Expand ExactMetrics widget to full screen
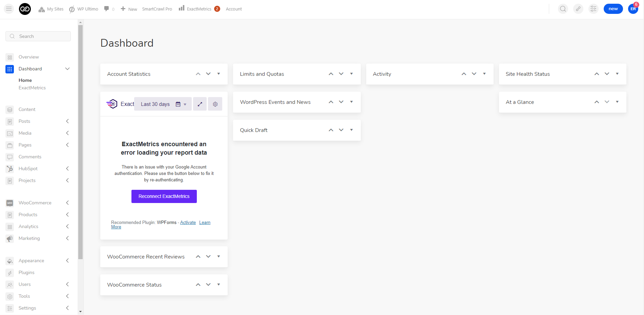 200,104
